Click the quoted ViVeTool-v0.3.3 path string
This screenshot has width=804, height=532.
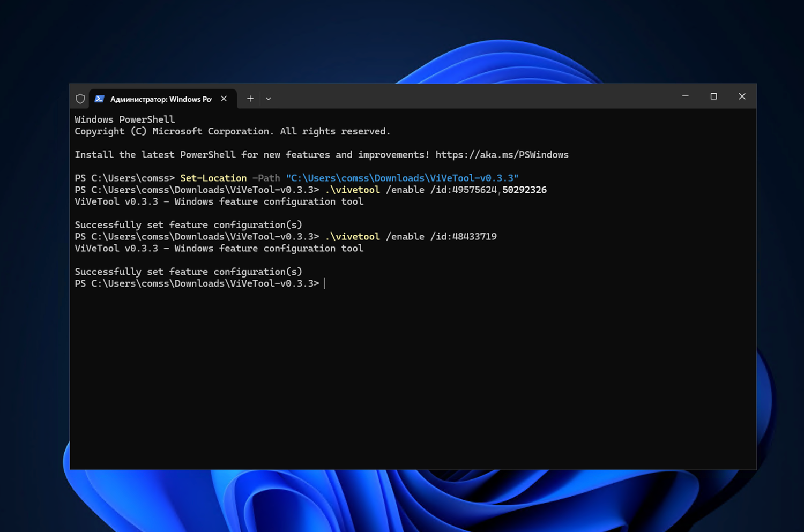tap(402, 178)
